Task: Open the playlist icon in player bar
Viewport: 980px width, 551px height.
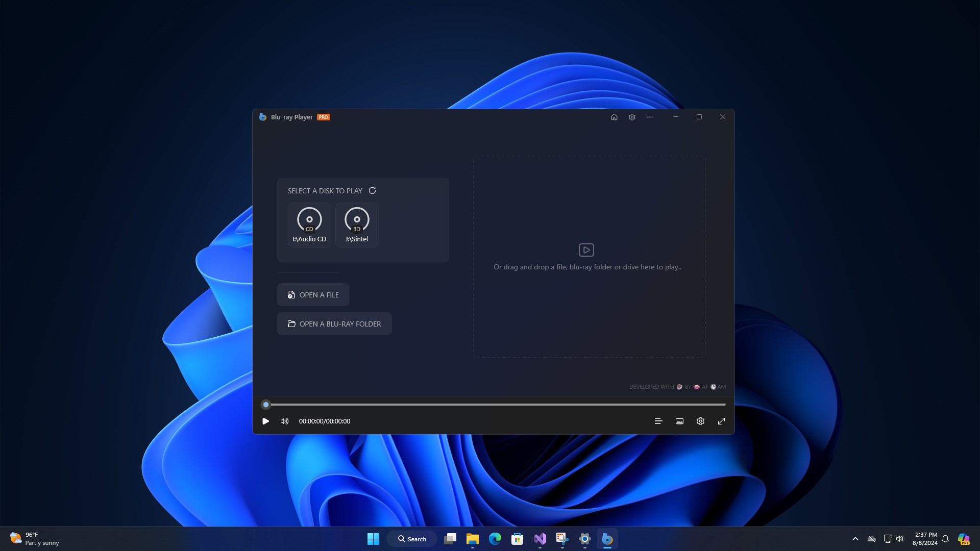Action: click(x=658, y=421)
